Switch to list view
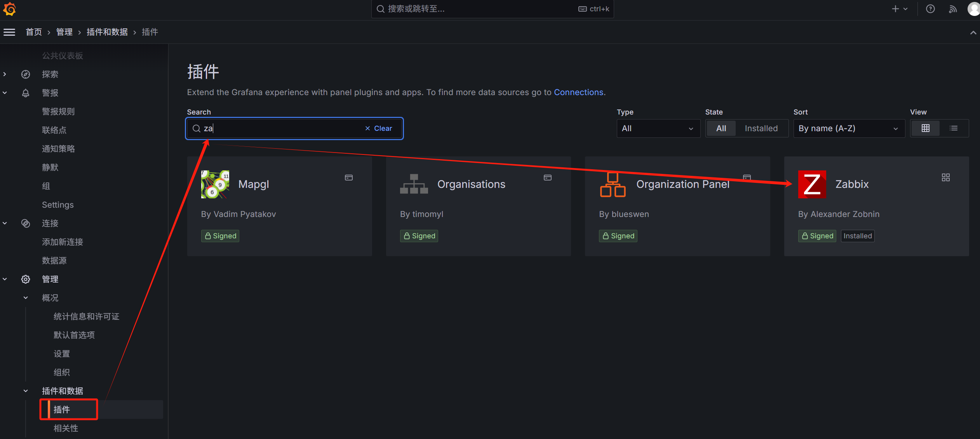This screenshot has height=439, width=980. (x=954, y=128)
